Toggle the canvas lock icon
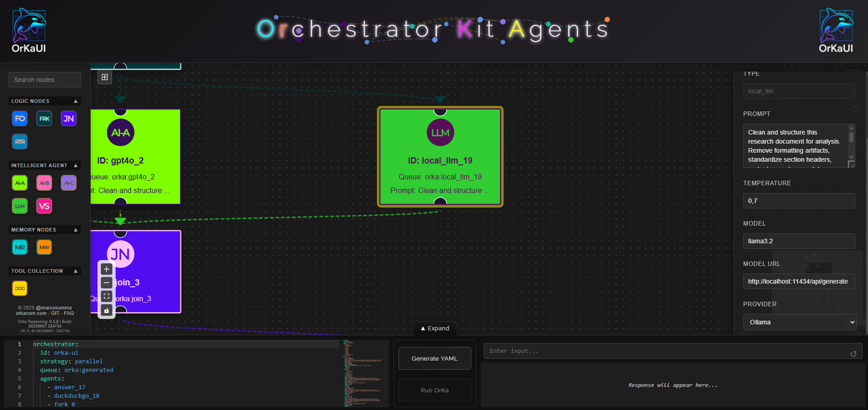Screen dimensions: 868x410 tap(106, 310)
